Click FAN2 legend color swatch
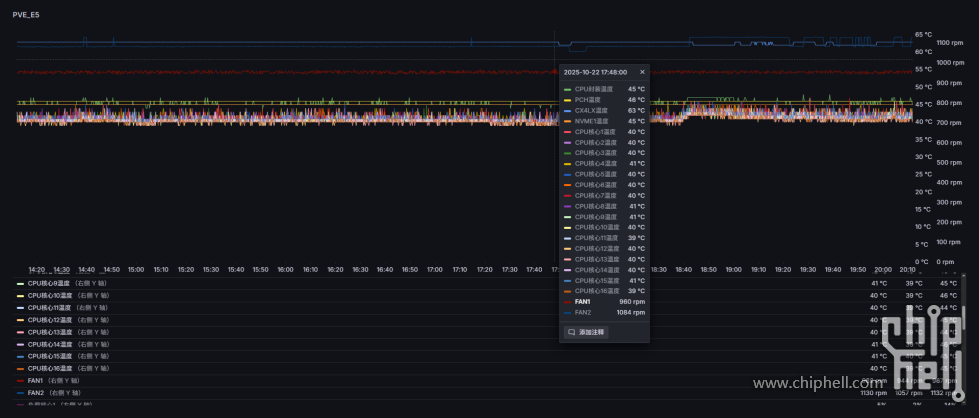Image resolution: width=979 pixels, height=418 pixels. (x=20, y=392)
